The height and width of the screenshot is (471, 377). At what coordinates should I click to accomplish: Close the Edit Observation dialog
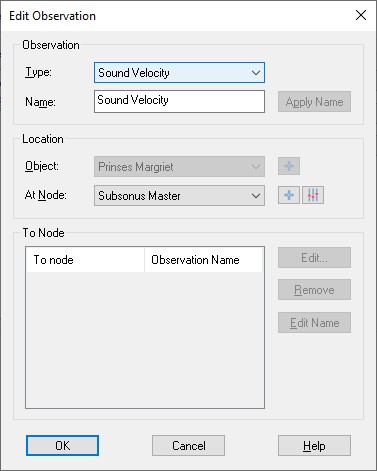(361, 15)
